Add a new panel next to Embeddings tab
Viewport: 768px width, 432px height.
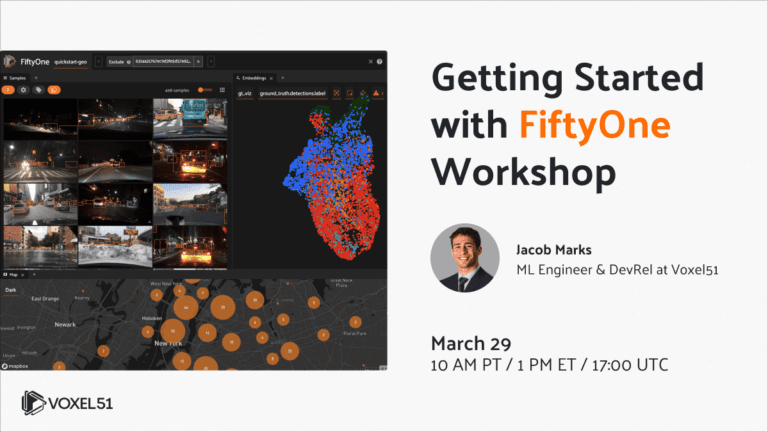click(x=283, y=78)
